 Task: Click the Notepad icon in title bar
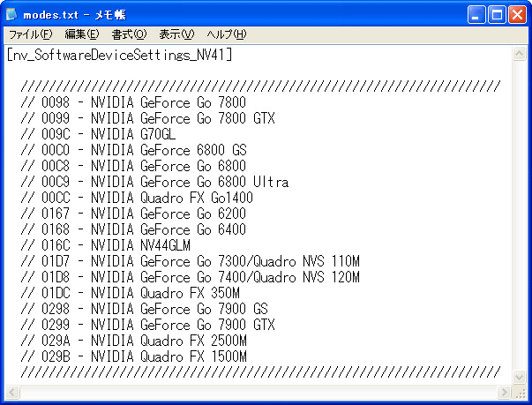[12, 14]
